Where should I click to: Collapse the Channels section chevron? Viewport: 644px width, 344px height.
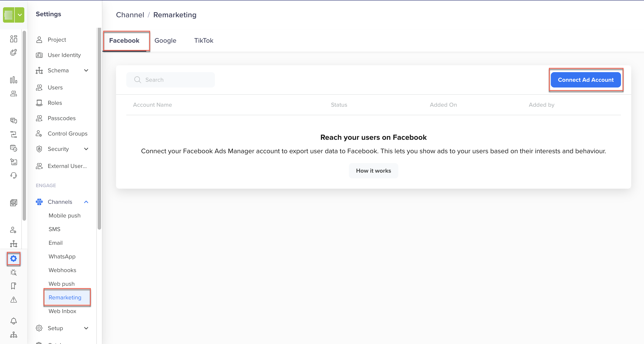coord(86,202)
